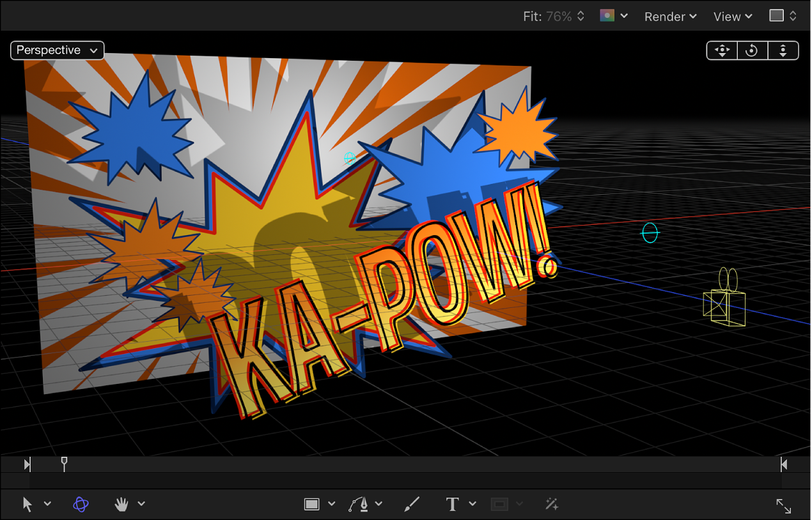The width and height of the screenshot is (812, 520).
Task: Open the Perspective camera menu
Action: coord(56,50)
